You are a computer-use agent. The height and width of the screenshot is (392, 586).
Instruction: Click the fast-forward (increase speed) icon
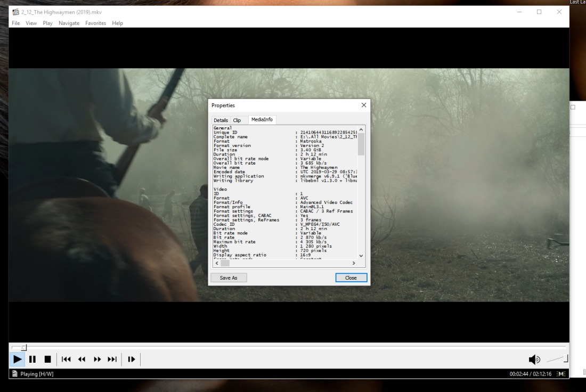[97, 360]
